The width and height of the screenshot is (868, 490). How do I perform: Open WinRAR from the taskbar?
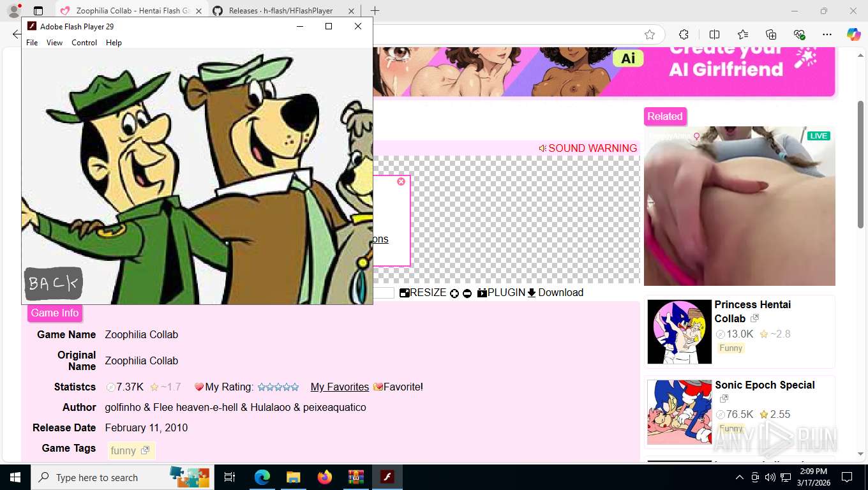tap(355, 477)
